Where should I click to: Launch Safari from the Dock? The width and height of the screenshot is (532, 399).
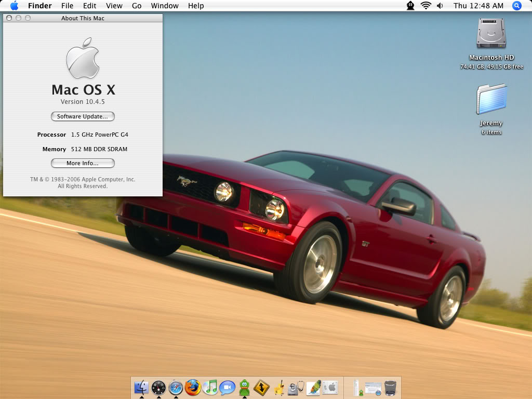pyautogui.click(x=176, y=388)
